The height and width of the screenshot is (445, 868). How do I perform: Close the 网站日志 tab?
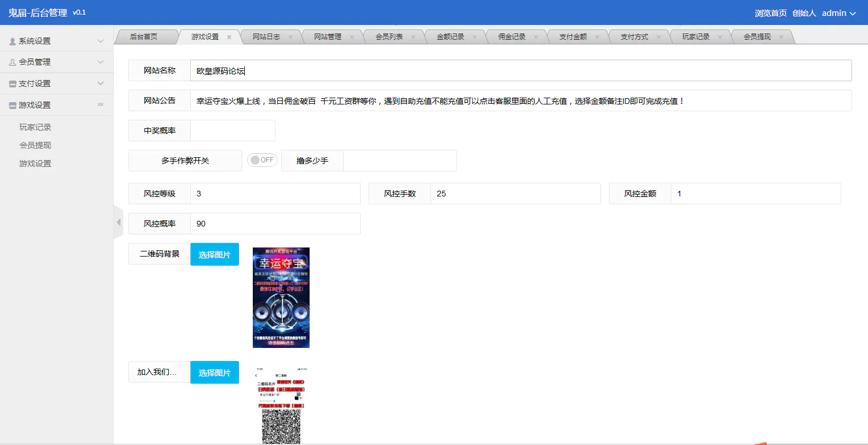click(291, 36)
